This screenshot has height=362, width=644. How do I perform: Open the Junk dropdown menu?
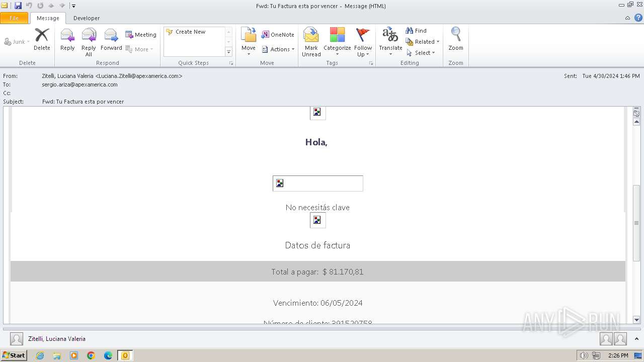(17, 42)
